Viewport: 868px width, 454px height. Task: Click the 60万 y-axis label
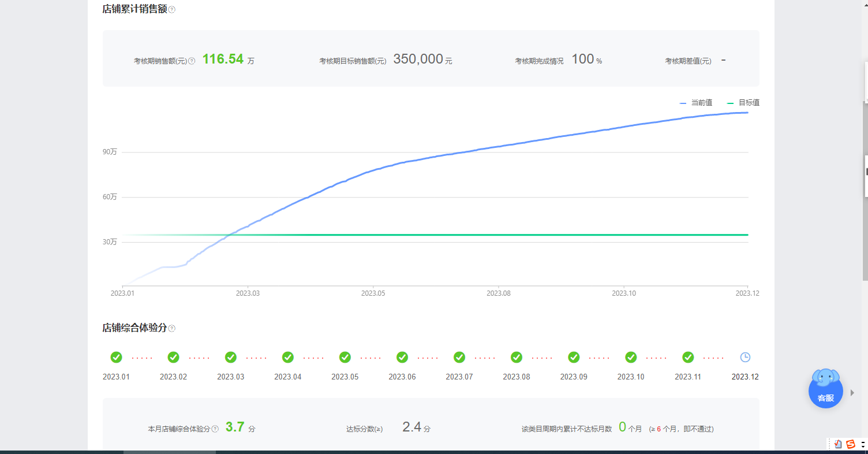pyautogui.click(x=110, y=197)
